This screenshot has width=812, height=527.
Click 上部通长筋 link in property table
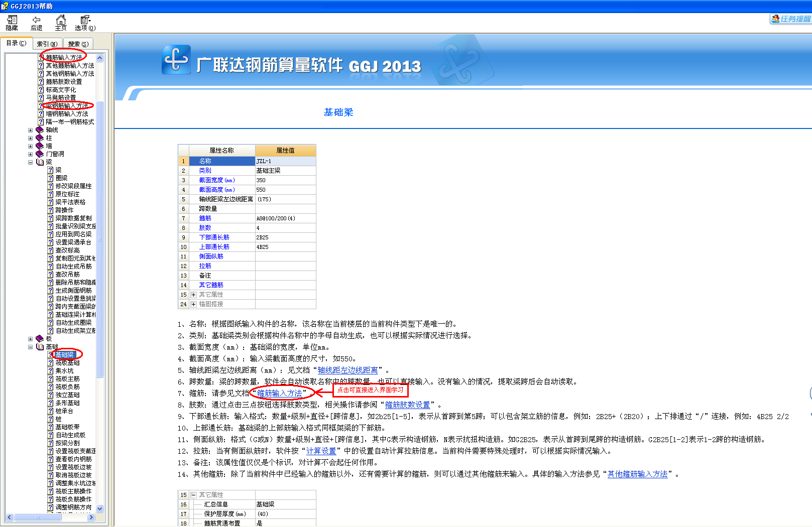214,247
